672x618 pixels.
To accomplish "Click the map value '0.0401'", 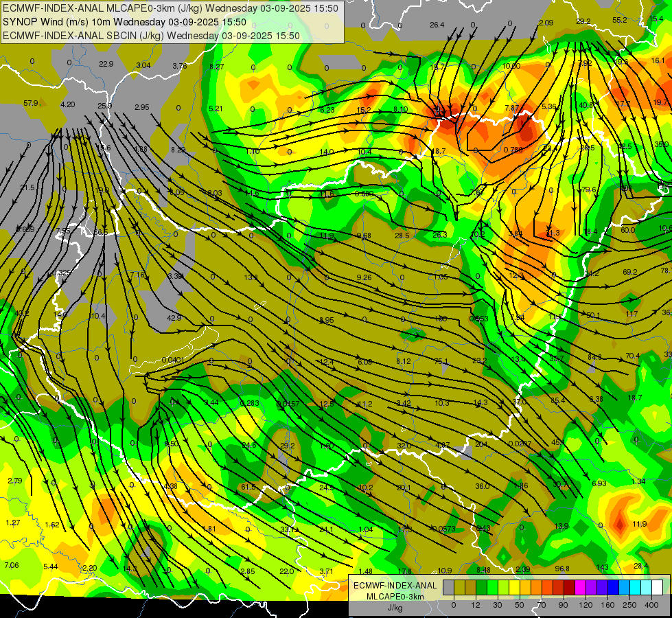I will coord(173,360).
